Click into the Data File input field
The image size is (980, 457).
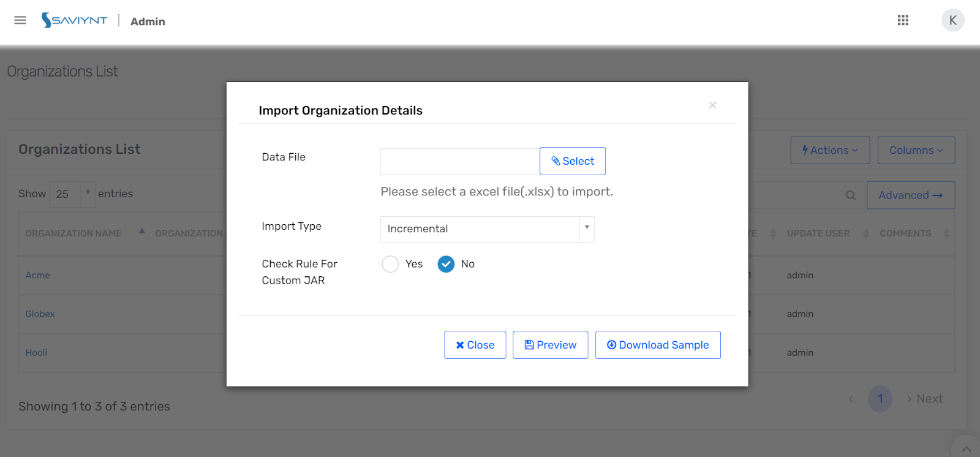(x=460, y=161)
